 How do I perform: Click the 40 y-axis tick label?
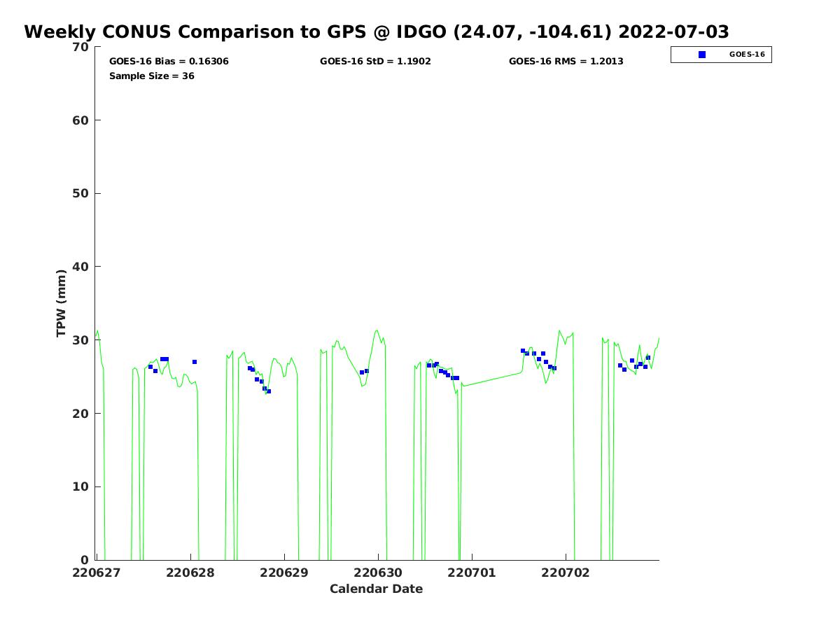pos(82,267)
